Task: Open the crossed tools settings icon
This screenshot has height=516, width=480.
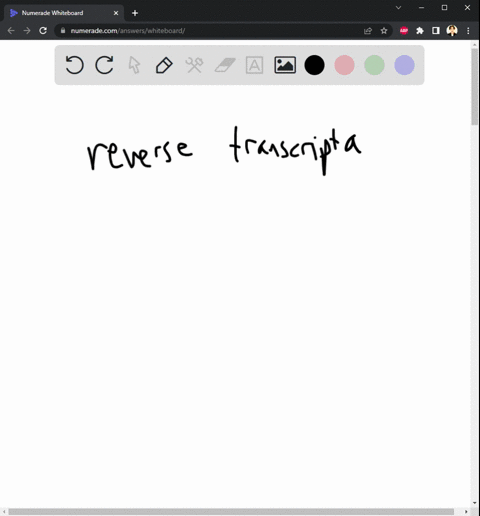Action: [x=194, y=65]
